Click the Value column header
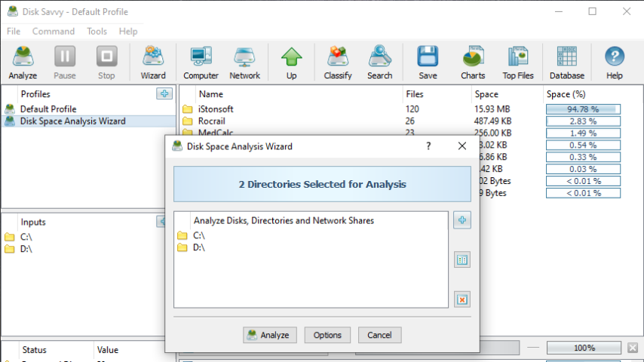644x362 pixels. click(108, 350)
